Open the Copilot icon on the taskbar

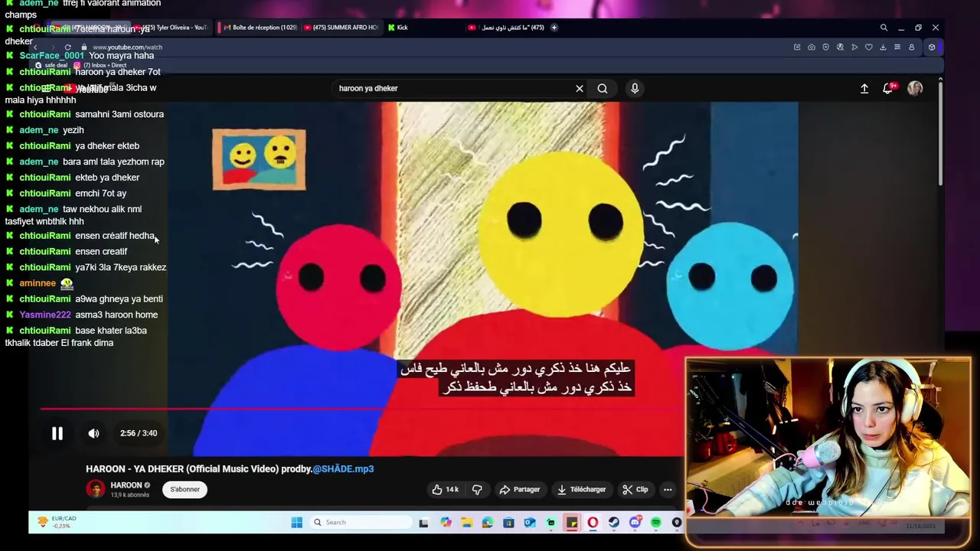coord(446,523)
